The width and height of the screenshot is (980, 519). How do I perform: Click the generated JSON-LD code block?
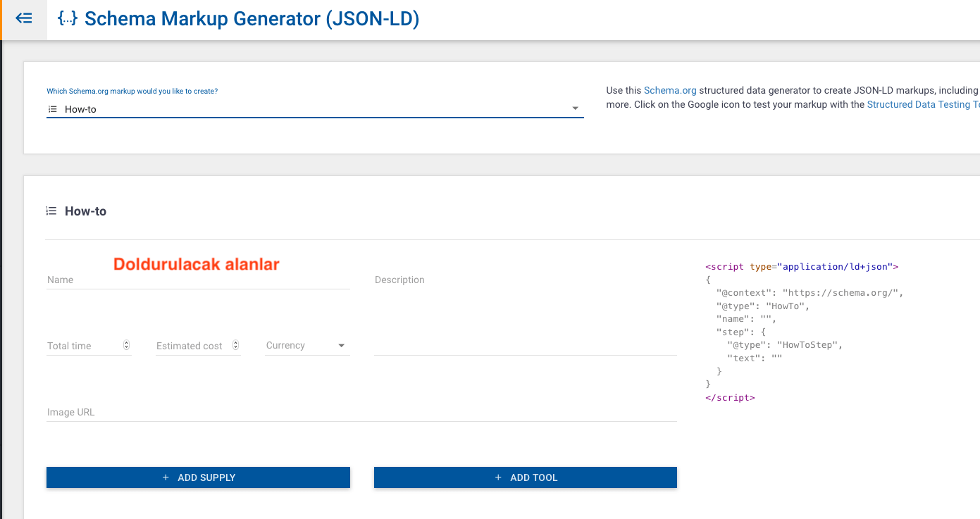[803, 332]
